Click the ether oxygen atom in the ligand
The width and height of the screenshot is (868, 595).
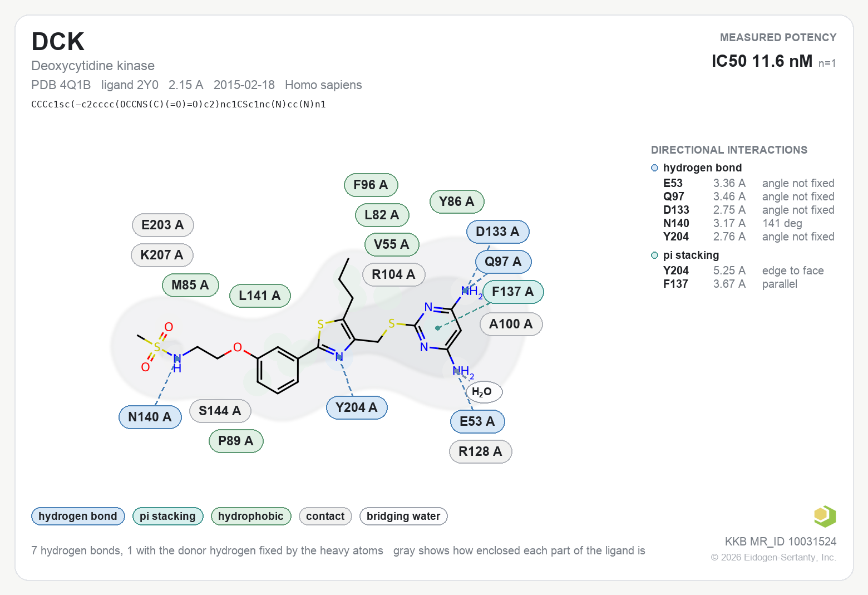pyautogui.click(x=238, y=347)
